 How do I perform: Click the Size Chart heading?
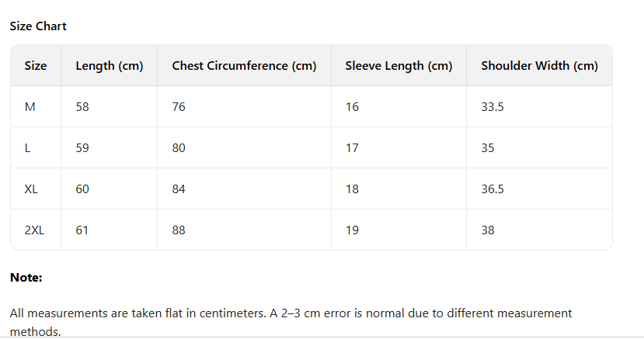tap(38, 26)
